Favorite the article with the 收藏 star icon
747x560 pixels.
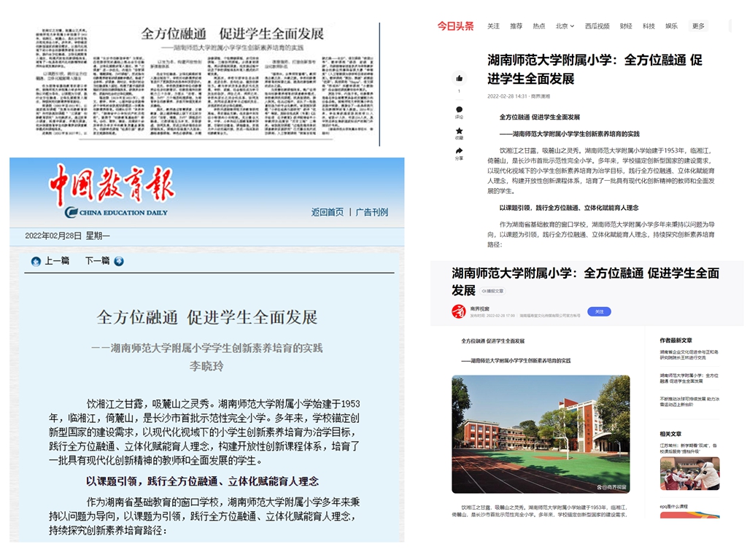pos(460,131)
